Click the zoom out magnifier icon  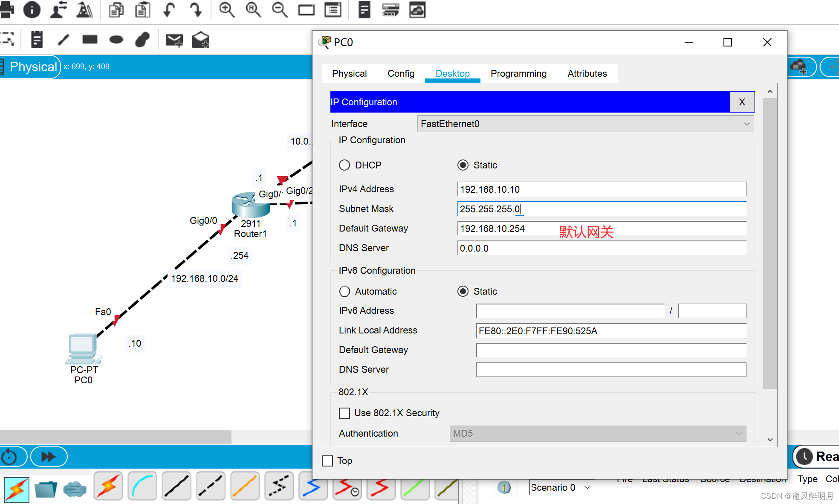[280, 9]
